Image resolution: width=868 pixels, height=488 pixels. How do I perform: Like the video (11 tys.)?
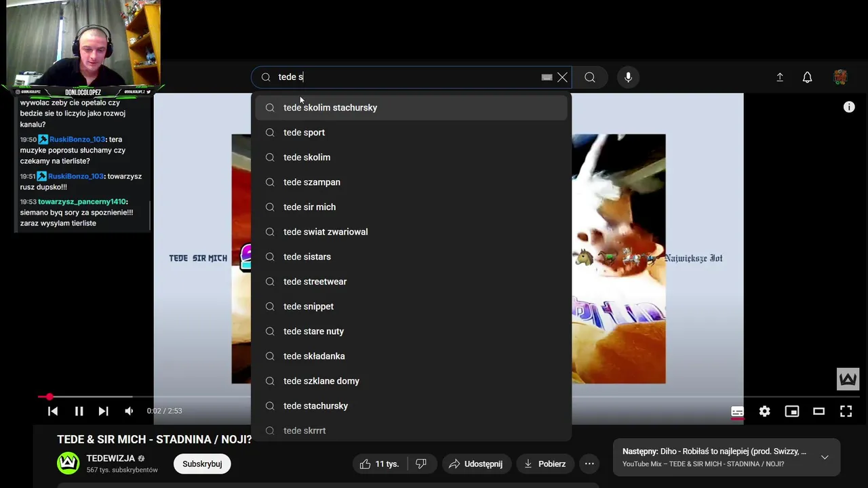point(381,464)
